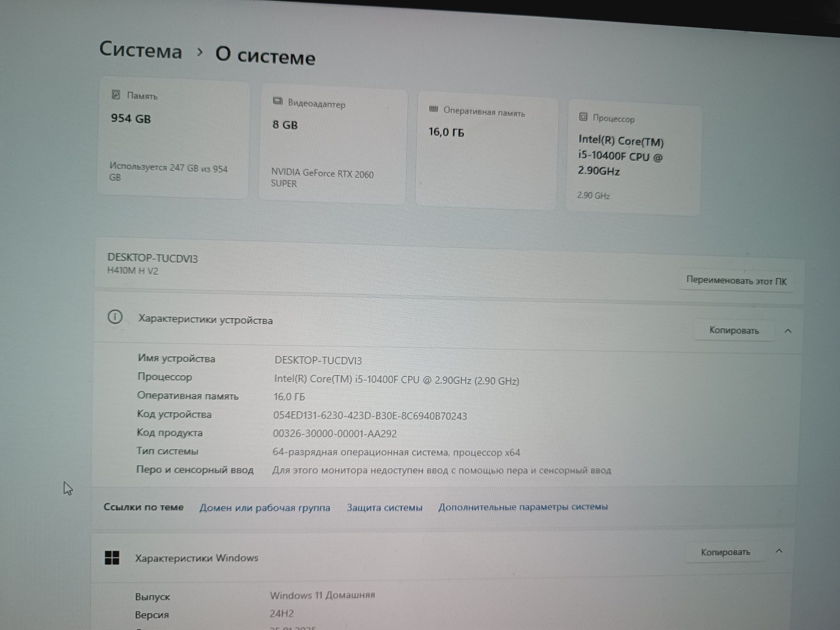840x630 pixels.
Task: Select the processor value with 2.90GHz (2.90 GHz)
Action: [396, 380]
